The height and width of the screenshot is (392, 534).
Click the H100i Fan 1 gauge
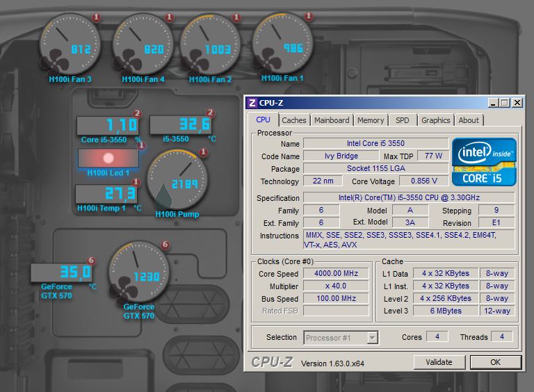click(x=282, y=43)
